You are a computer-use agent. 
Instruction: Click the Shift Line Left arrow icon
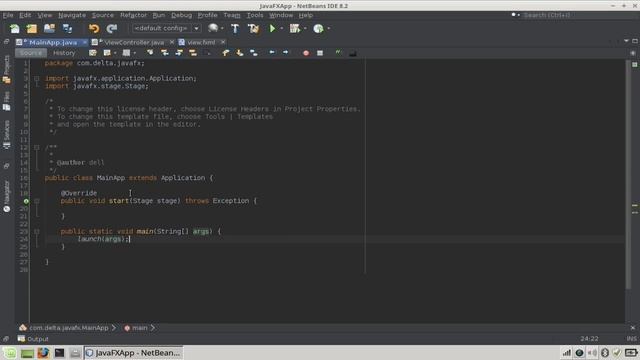(x=272, y=52)
